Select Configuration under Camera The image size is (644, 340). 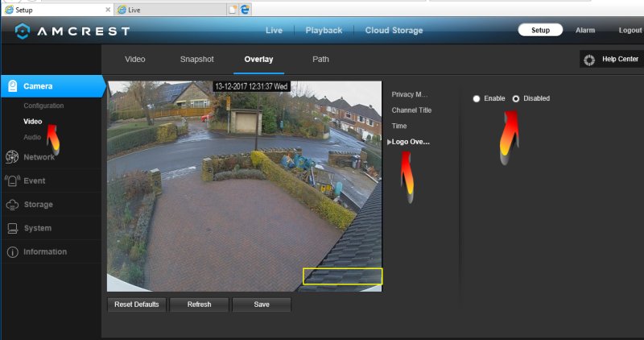click(43, 106)
